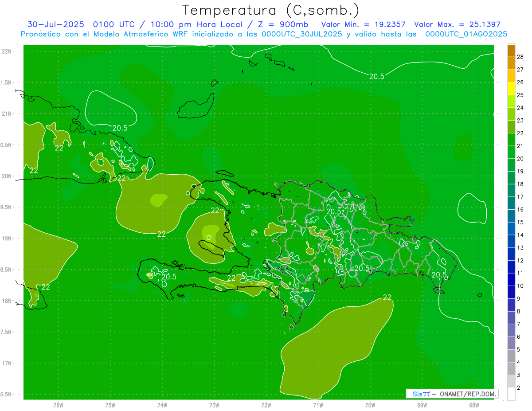
Task: Click the "72W" longitude axis label
Action: pos(266,405)
